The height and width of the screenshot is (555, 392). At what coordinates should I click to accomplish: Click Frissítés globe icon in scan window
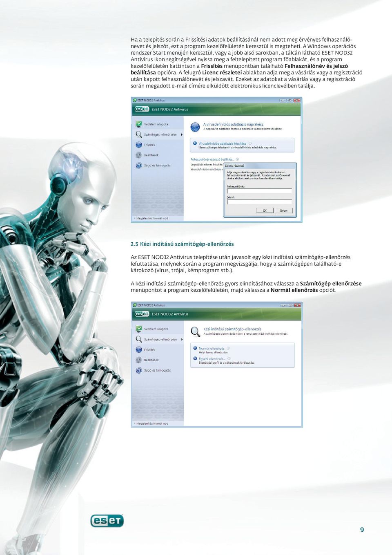click(x=139, y=349)
